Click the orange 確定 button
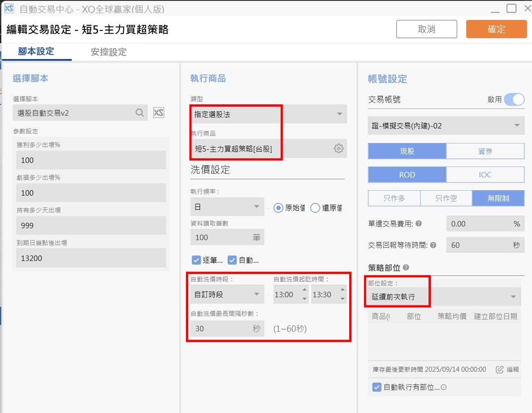Viewport: 532px width, 413px height. click(496, 29)
